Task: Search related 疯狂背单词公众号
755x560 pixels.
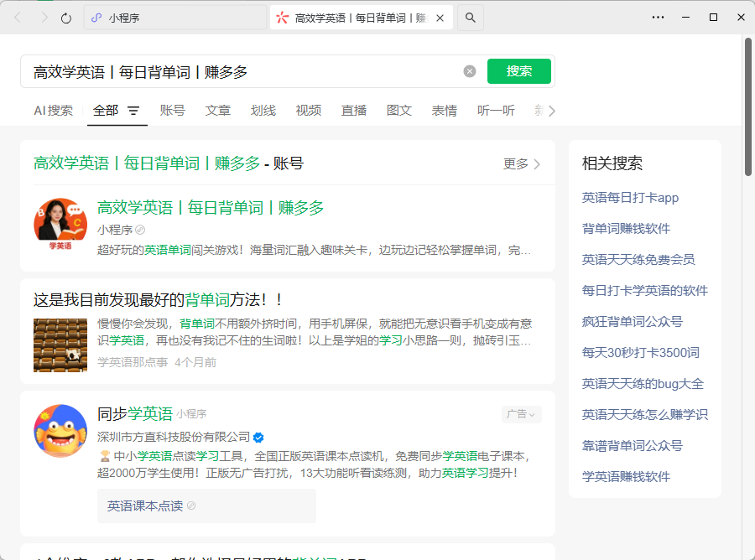Action: [x=633, y=321]
